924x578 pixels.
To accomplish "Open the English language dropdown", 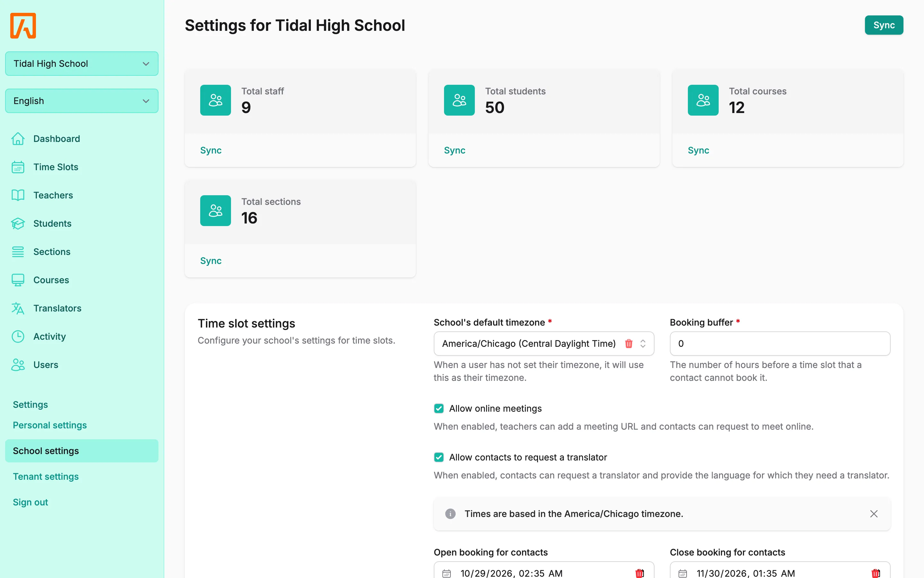I will [x=82, y=101].
